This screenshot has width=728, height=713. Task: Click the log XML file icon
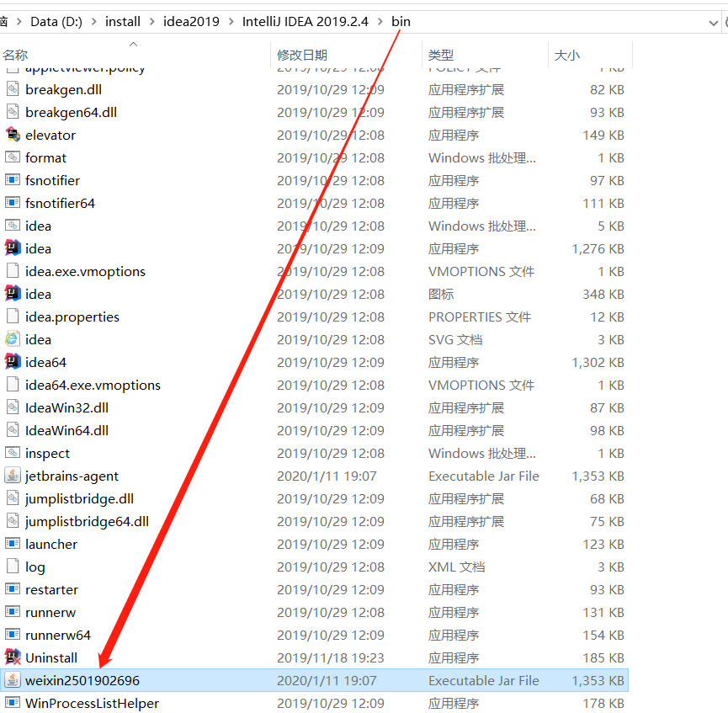tap(13, 567)
